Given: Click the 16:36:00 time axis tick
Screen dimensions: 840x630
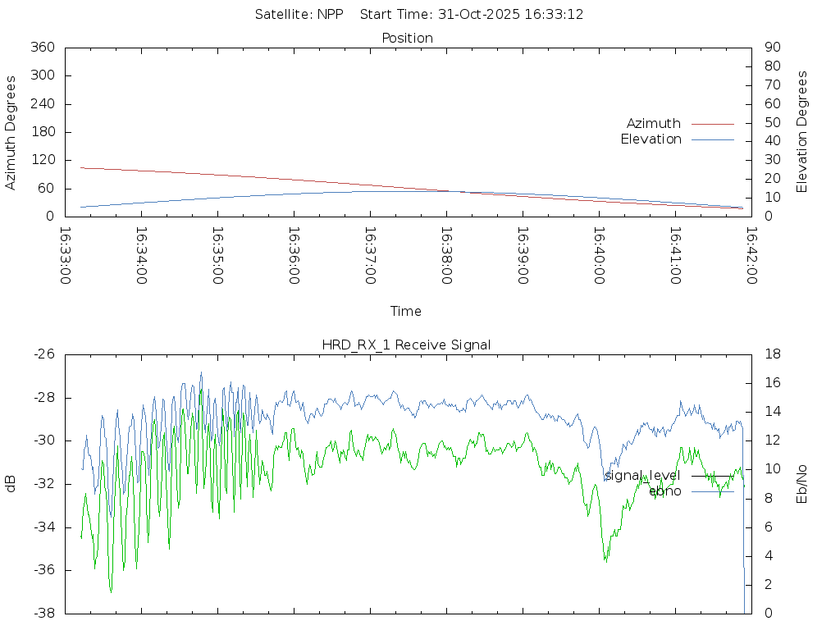Looking at the screenshot, I should click(294, 255).
